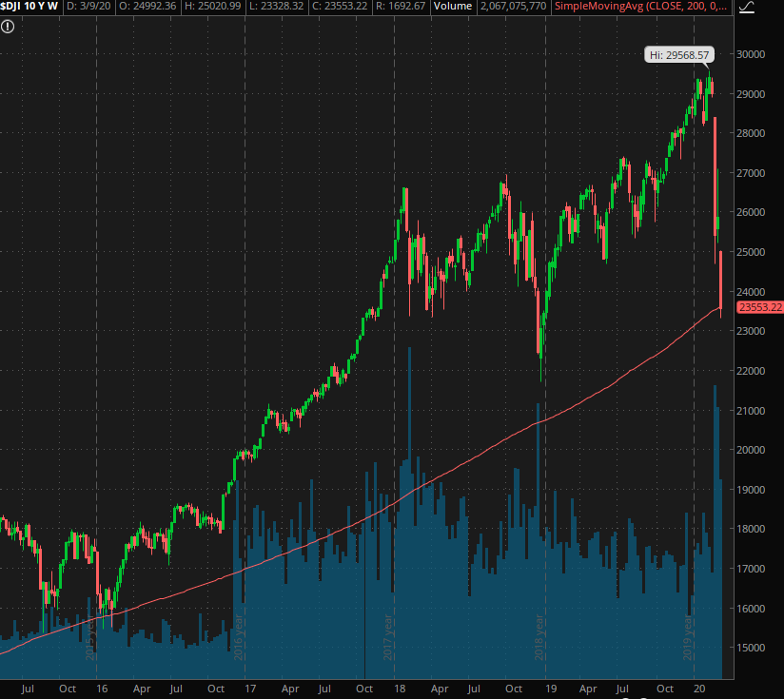This screenshot has height=699, width=784.
Task: Click the 15000 price axis label
Action: (x=754, y=648)
